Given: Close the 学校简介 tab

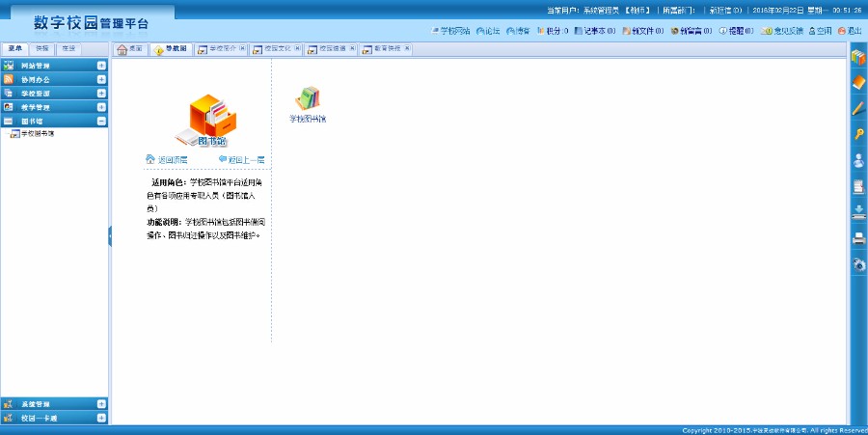Looking at the screenshot, I should 242,48.
